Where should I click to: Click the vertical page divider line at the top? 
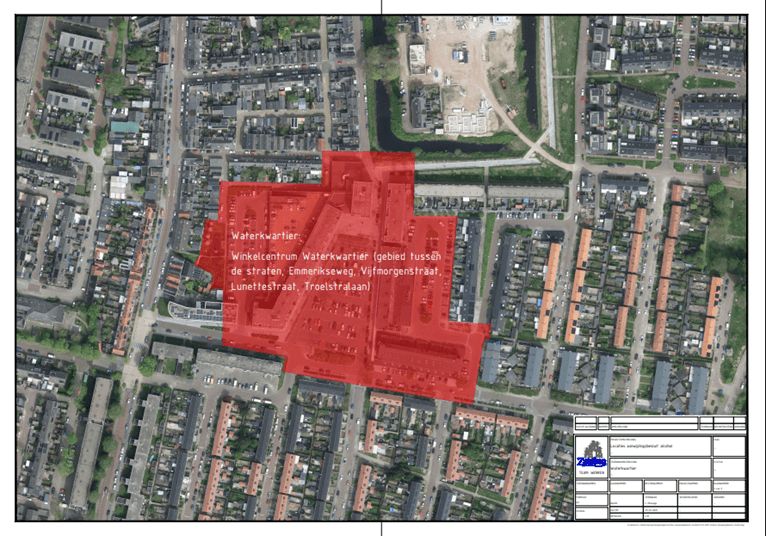[382, 8]
